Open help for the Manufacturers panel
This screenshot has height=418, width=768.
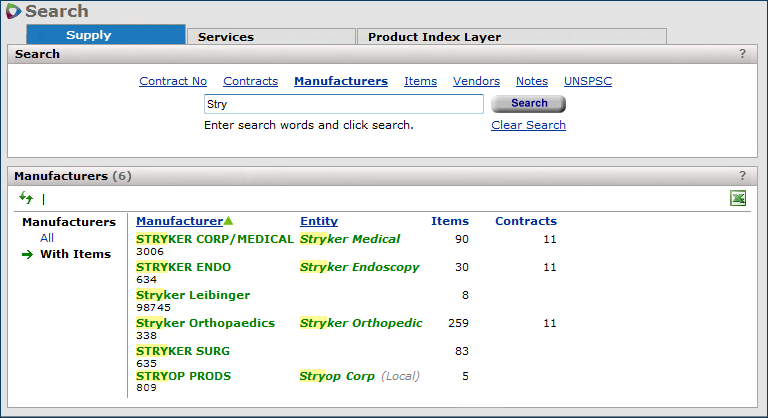coord(742,175)
